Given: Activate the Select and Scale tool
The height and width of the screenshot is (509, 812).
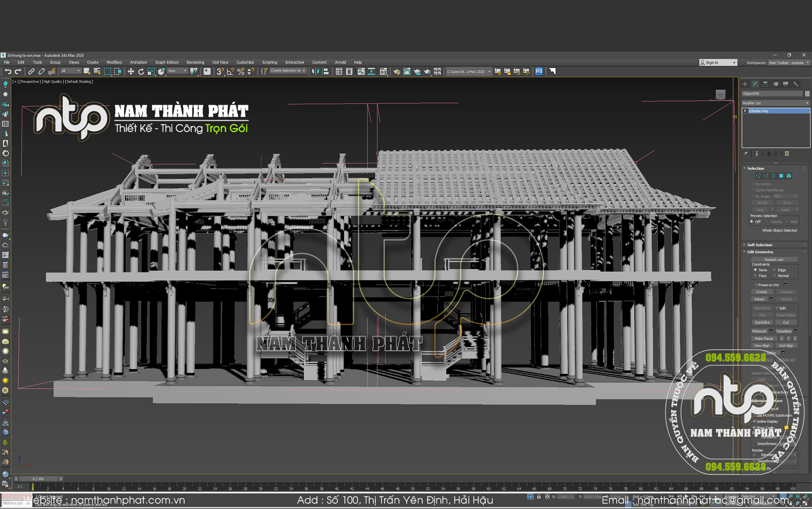Looking at the screenshot, I should click(x=151, y=72).
